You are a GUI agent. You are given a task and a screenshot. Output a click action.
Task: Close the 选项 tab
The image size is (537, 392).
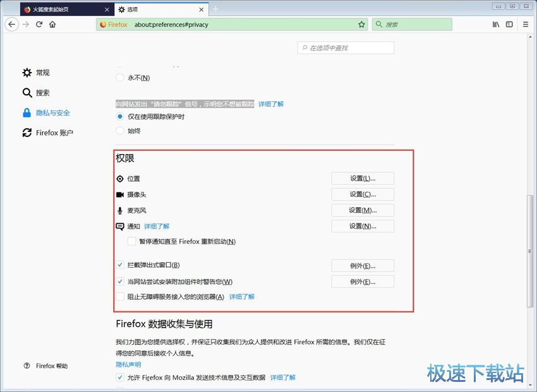202,9
